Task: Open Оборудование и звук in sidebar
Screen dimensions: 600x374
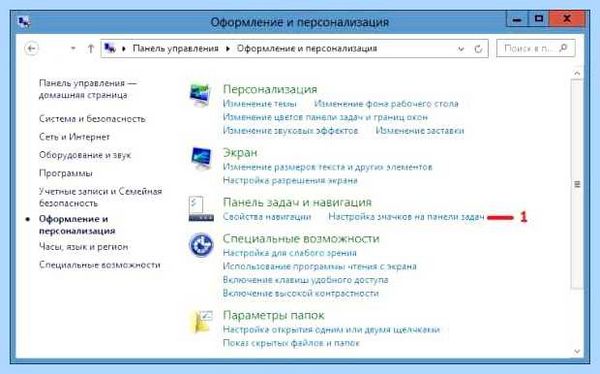Action: click(85, 155)
